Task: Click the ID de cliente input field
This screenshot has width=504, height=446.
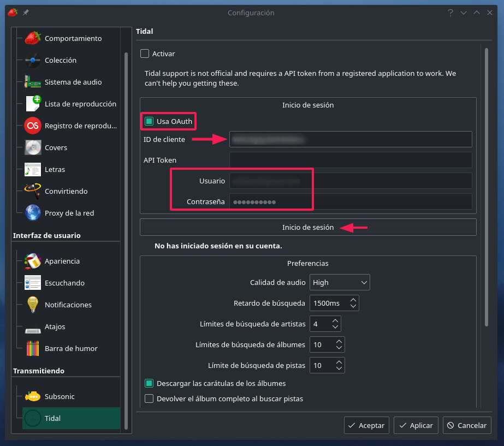Action: point(351,139)
